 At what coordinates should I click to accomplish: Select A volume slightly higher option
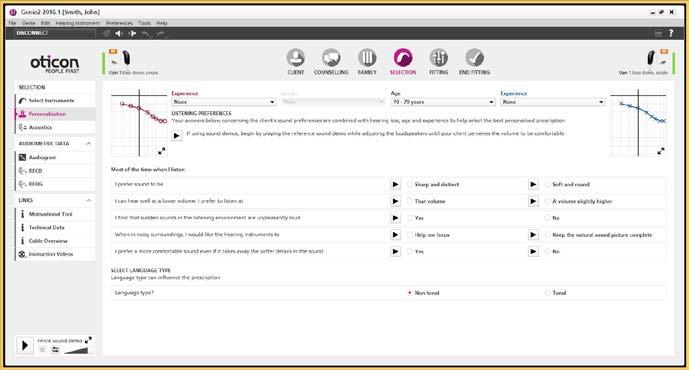(547, 201)
